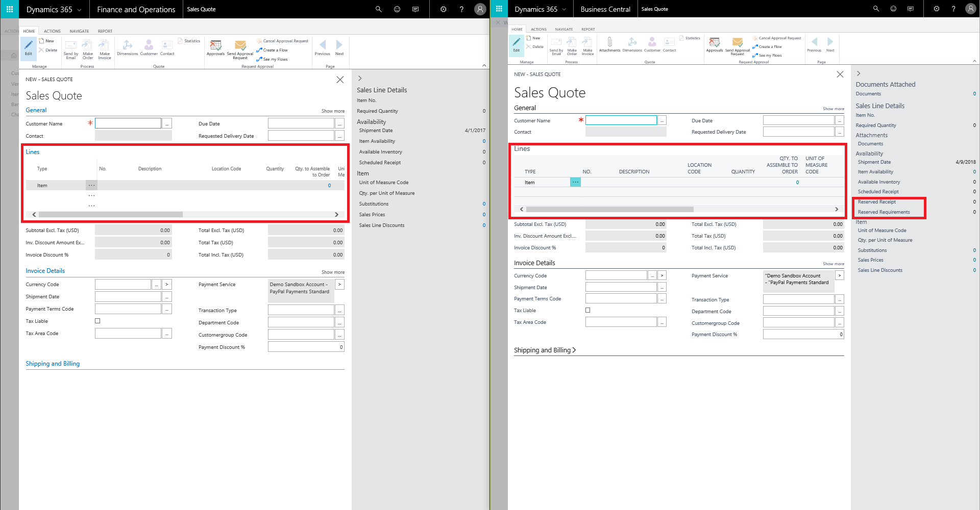The height and width of the screenshot is (510, 980).
Task: Click Reserved Receipt in Business Central FactBox
Action: pos(876,202)
